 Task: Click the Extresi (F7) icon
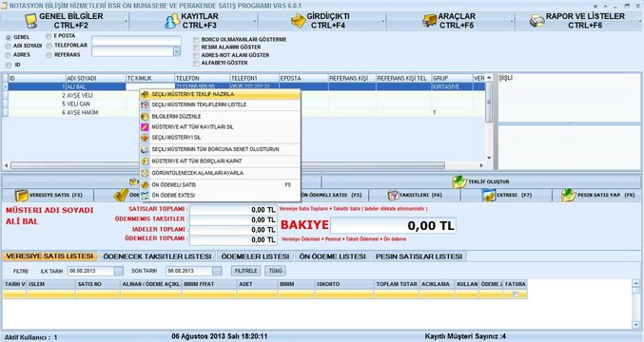[489, 196]
